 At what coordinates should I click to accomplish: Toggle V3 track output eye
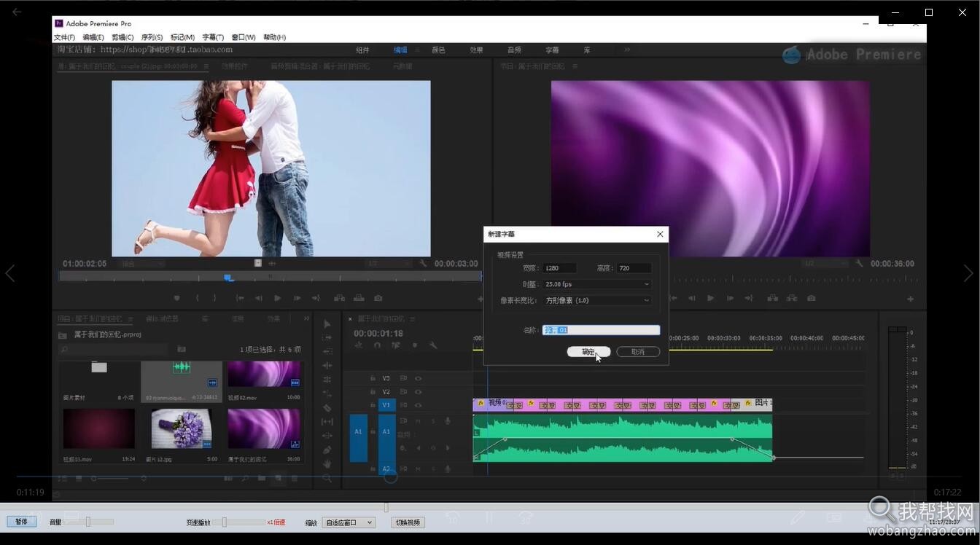click(x=419, y=378)
